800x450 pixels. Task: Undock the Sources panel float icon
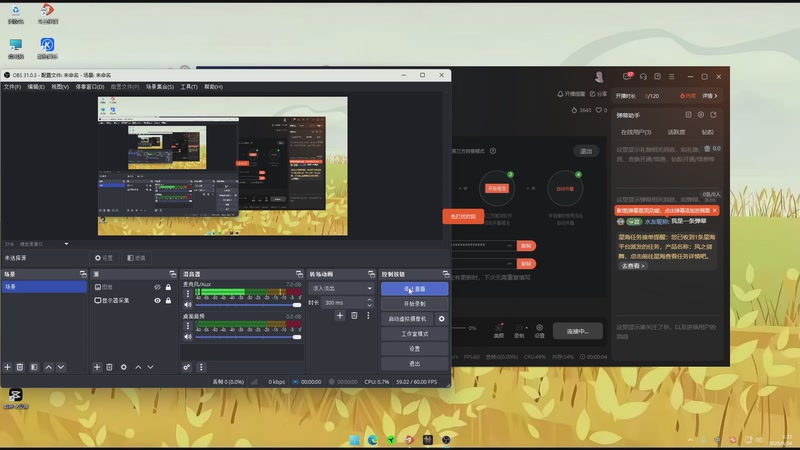point(172,274)
